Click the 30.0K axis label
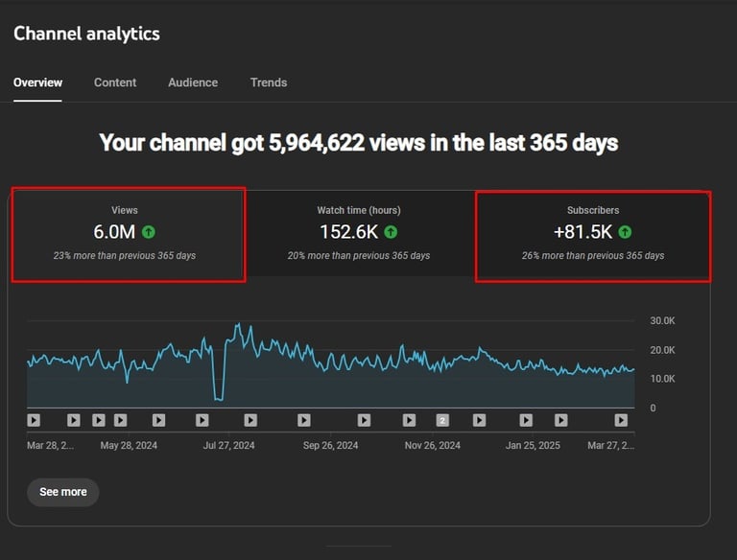Image resolution: width=737 pixels, height=560 pixels. [x=662, y=321]
